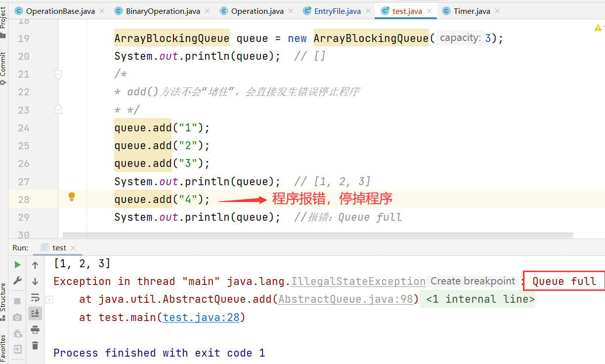The image size is (605, 364).
Task: Jump down the stack trace with down arrow
Action: 35,282
